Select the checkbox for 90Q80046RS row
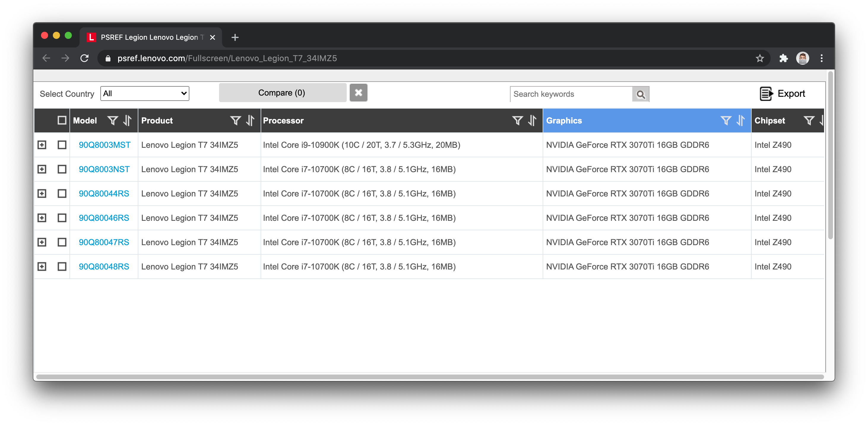 coord(62,218)
